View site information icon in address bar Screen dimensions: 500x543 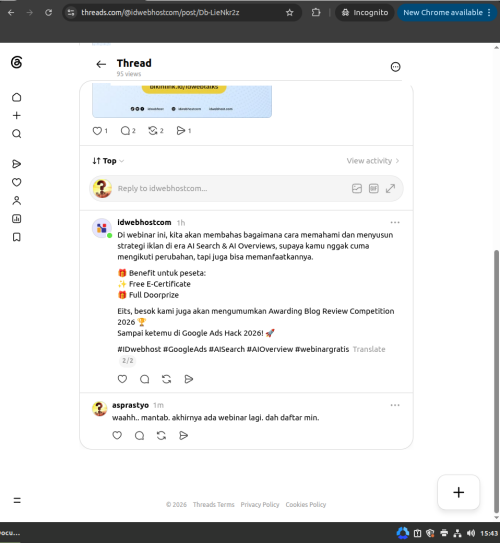(x=71, y=12)
